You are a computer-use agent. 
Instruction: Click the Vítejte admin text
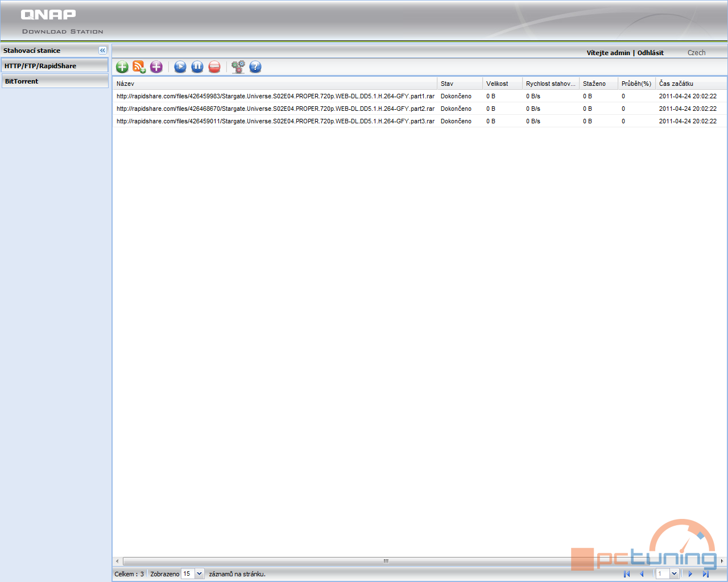tap(608, 53)
